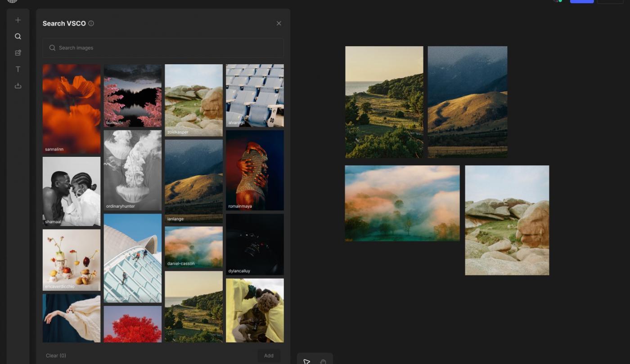The height and width of the screenshot is (364, 630).
Task: Click the info icon beside Search VSCO
Action: tap(91, 23)
